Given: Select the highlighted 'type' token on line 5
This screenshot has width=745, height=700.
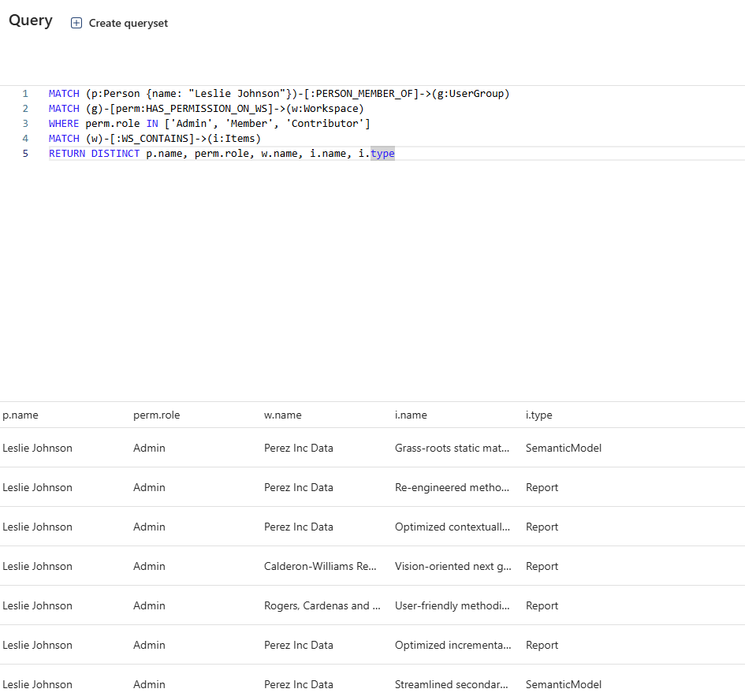Looking at the screenshot, I should (382, 153).
